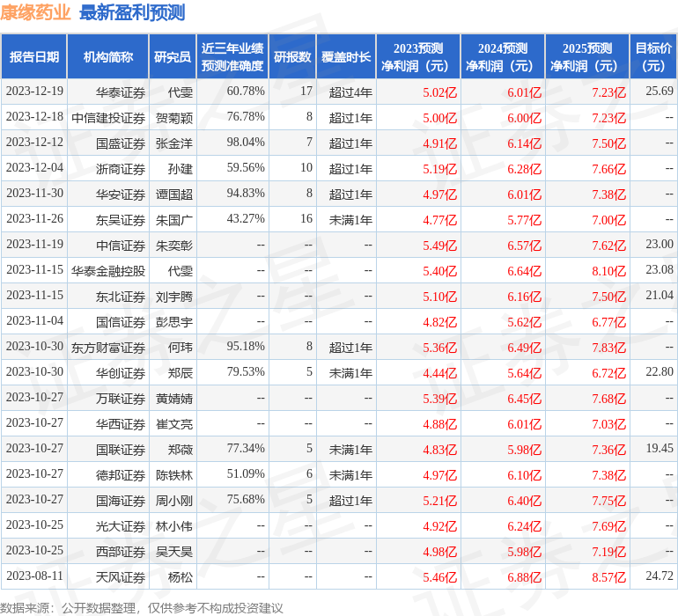This screenshot has height=616, width=678.
Task: Select the 报告日期 column header
Action: tap(34, 56)
